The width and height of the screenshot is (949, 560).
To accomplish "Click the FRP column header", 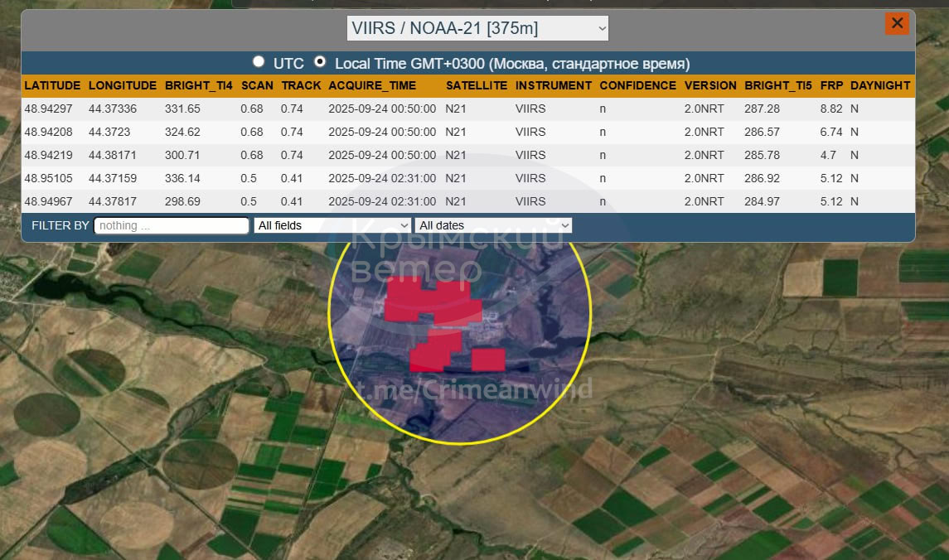I will click(x=830, y=85).
